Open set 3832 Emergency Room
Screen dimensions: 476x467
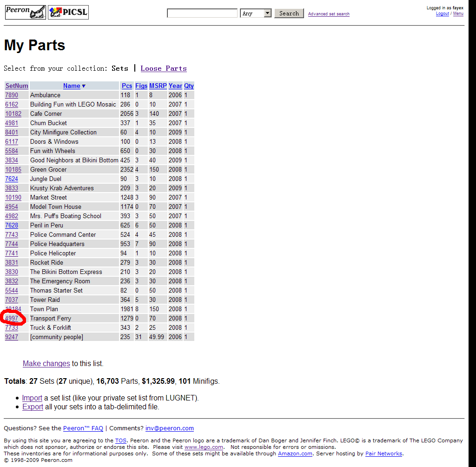pos(12,281)
